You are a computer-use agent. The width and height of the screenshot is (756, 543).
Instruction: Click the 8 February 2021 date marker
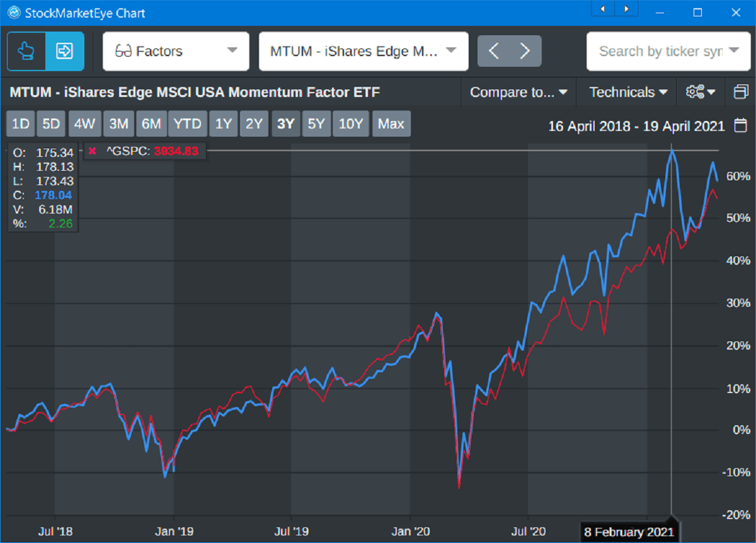629,532
